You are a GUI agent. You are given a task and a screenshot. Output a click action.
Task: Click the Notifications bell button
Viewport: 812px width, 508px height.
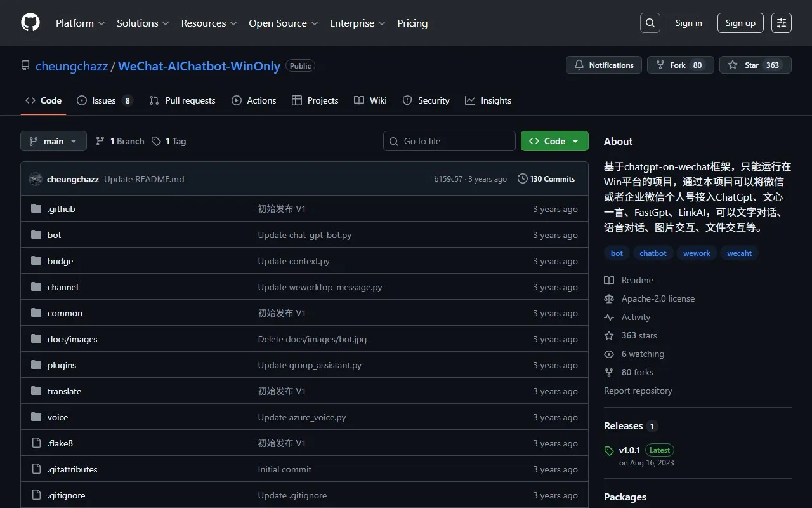[x=604, y=65]
